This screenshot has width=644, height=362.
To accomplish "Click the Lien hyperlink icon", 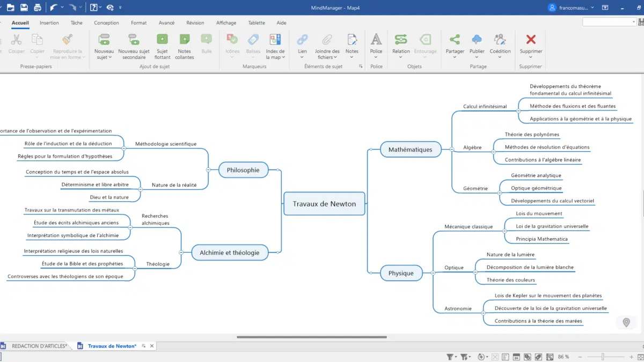I will point(303,40).
